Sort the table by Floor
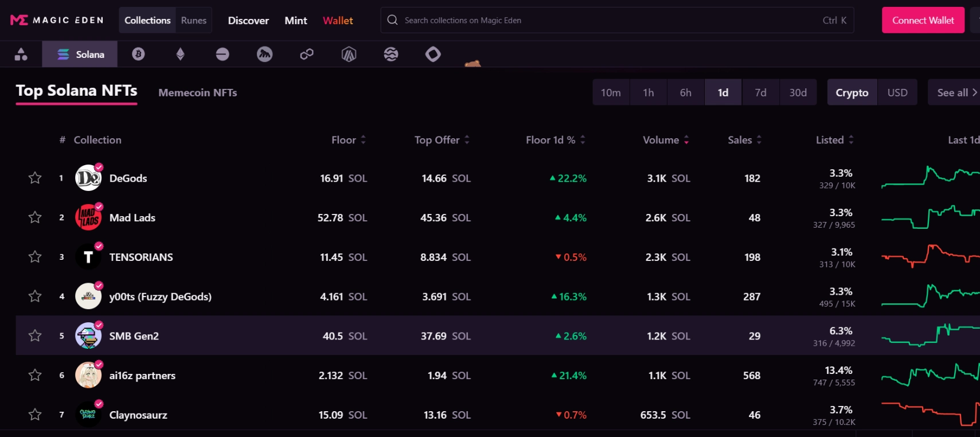 tap(349, 140)
